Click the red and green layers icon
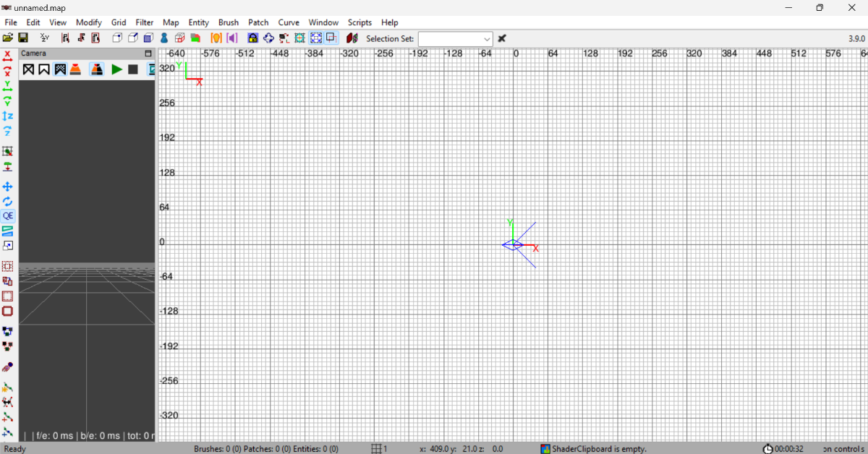The height and width of the screenshot is (454, 868). click(x=195, y=38)
